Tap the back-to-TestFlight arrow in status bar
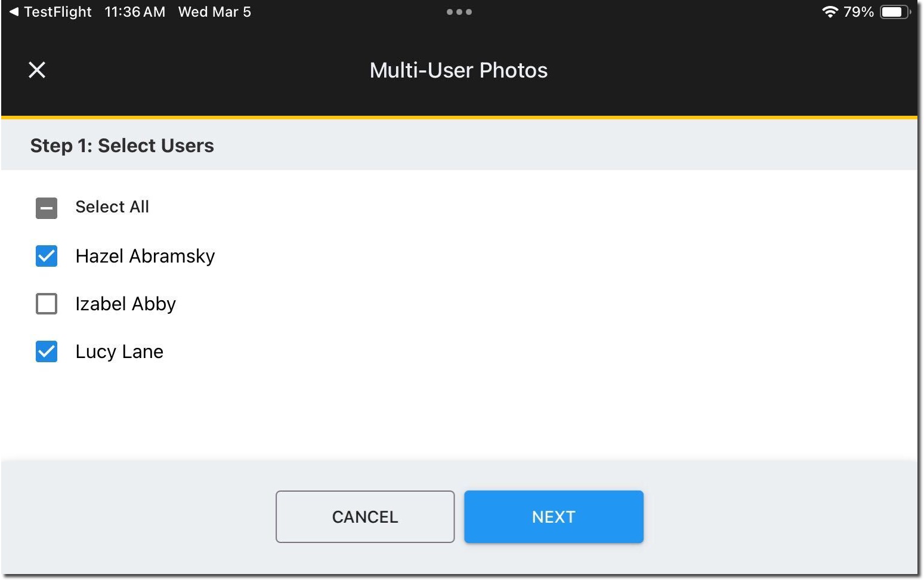924x580 pixels. [x=14, y=12]
